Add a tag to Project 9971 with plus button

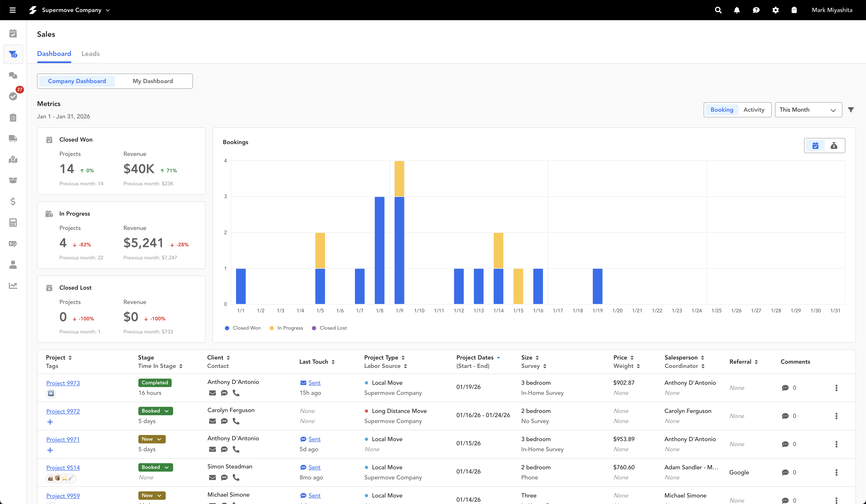[x=50, y=450]
